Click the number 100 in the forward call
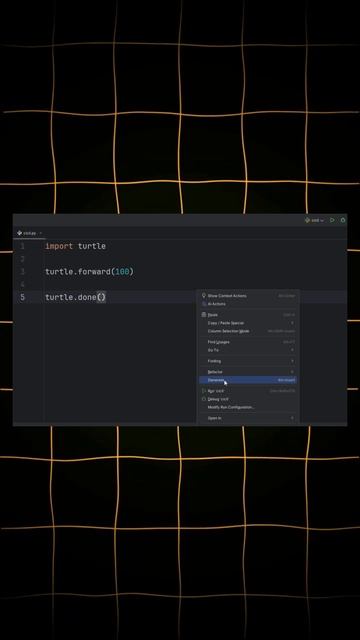Screen dimensions: 360x640 pos(122,271)
